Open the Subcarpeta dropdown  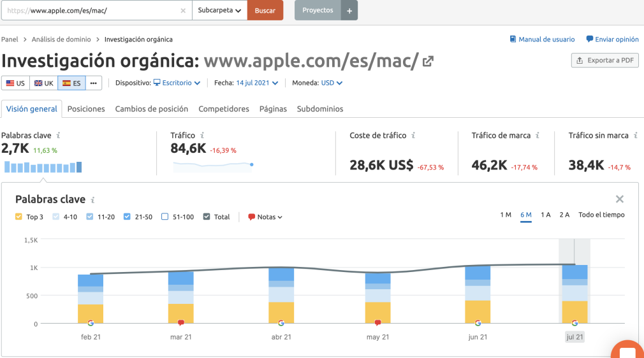click(x=219, y=10)
